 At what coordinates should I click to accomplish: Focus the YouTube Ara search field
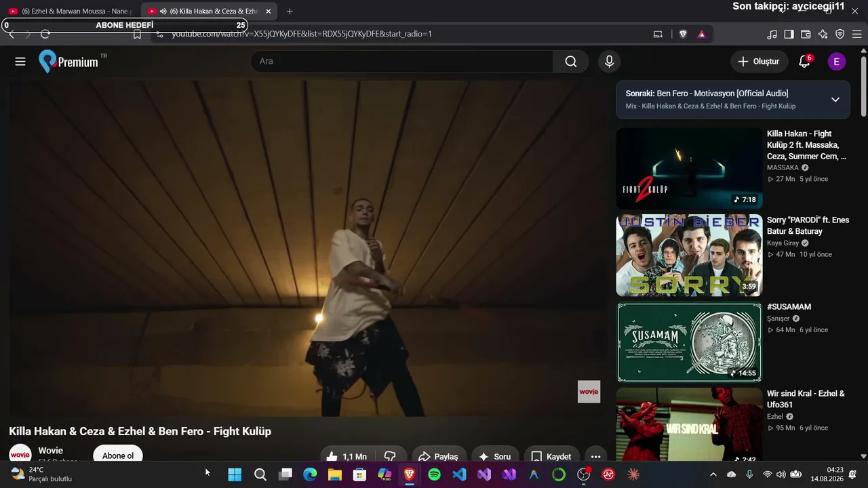[x=401, y=62]
